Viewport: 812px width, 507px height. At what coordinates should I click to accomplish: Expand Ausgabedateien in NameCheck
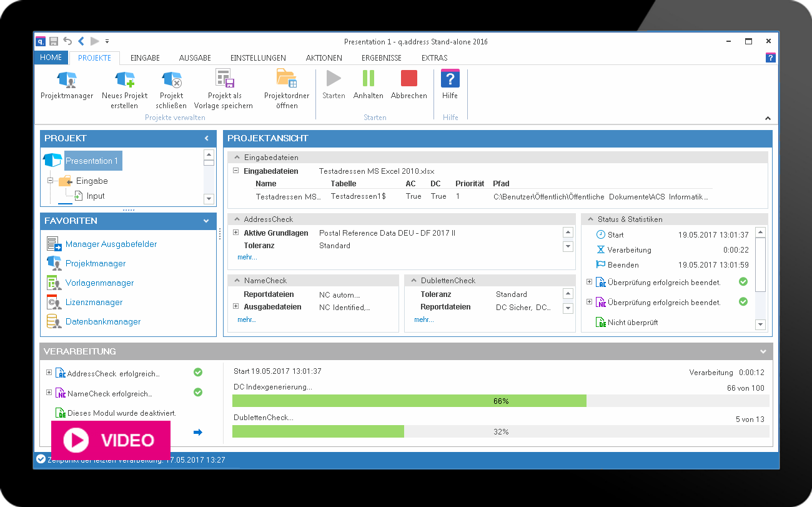tap(236, 306)
